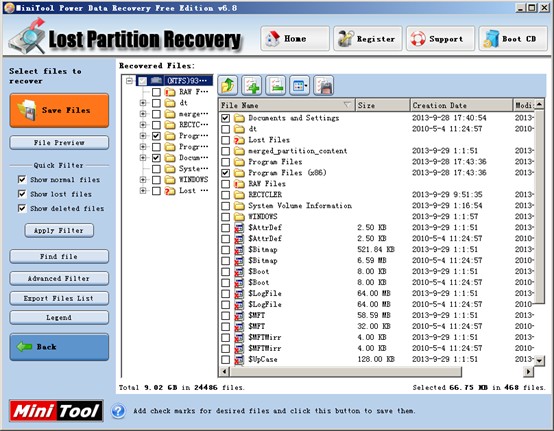Click the WINDOWS folder icon in file list
554x431 pixels.
(x=239, y=217)
